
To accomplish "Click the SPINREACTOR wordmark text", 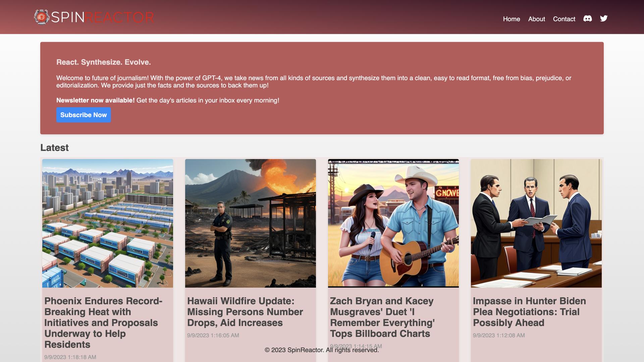I will coord(102,17).
